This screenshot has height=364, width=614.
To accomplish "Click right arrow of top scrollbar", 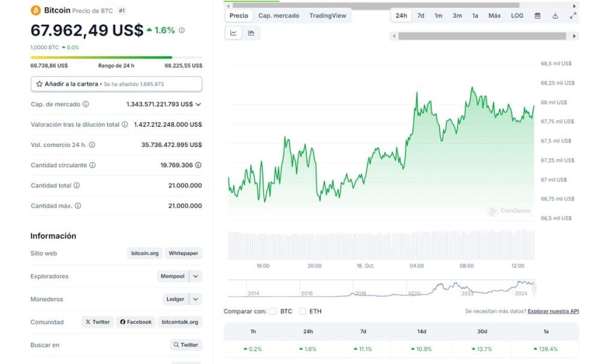I will tap(574, 6).
